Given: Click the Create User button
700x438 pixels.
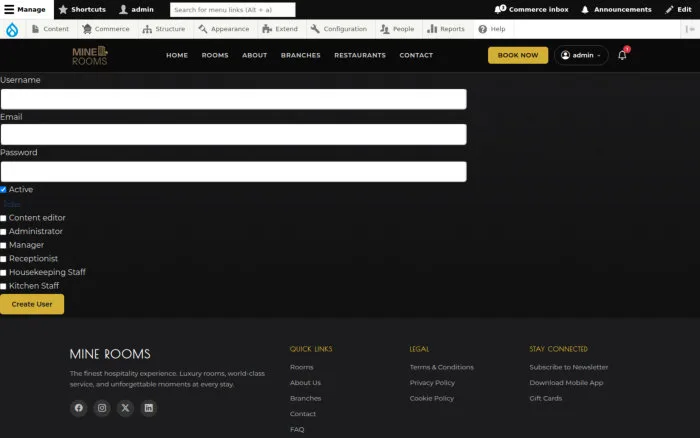Looking at the screenshot, I should tap(32, 304).
